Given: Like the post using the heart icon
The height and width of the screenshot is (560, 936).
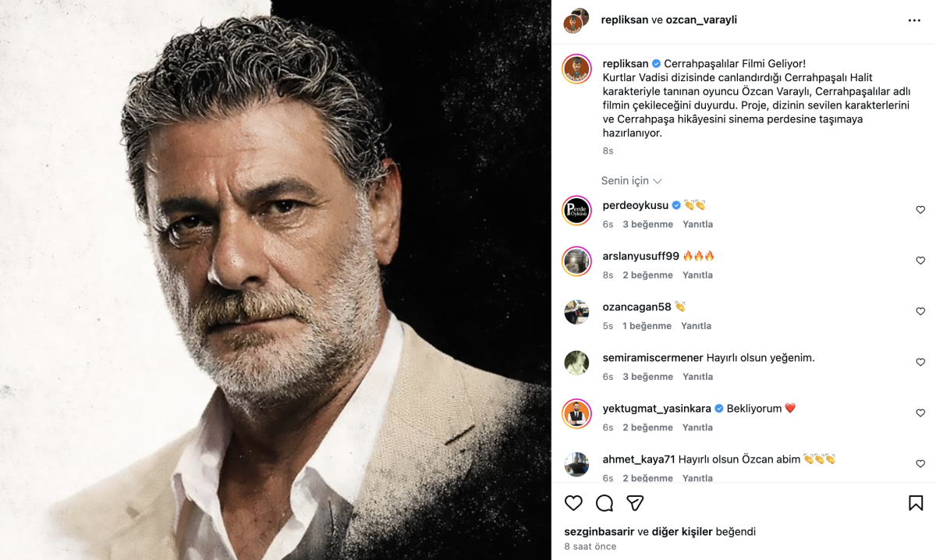Looking at the screenshot, I should point(573,503).
